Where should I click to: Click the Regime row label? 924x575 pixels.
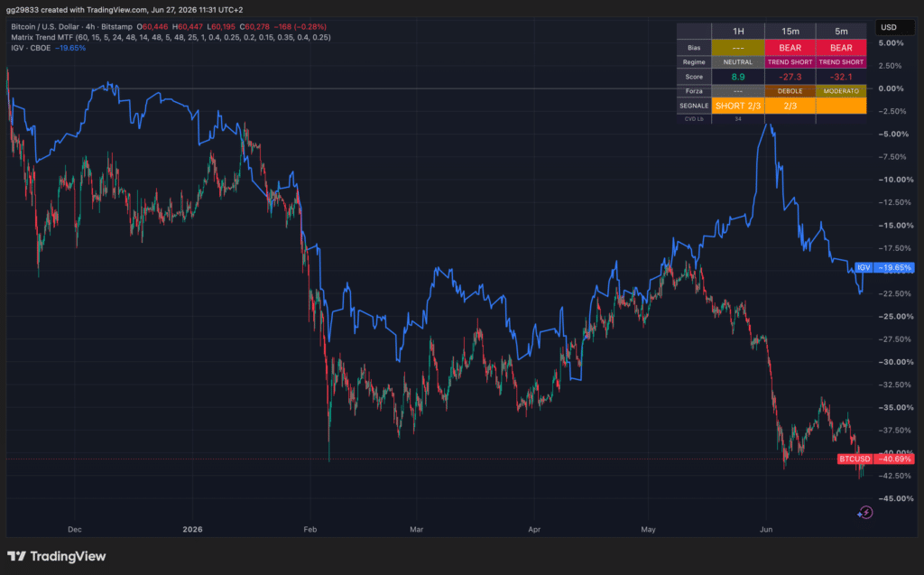click(x=694, y=62)
